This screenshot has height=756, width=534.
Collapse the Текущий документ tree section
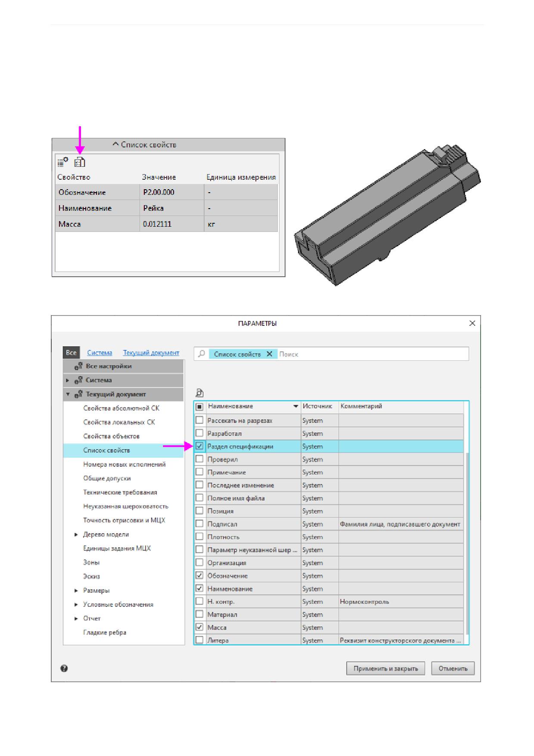(68, 394)
